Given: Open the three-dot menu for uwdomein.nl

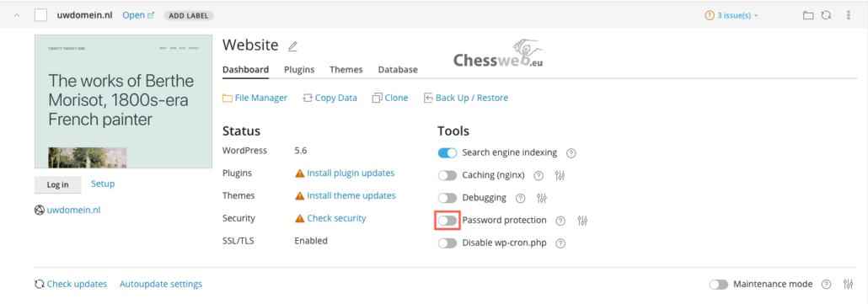Looking at the screenshot, I should pos(849,15).
